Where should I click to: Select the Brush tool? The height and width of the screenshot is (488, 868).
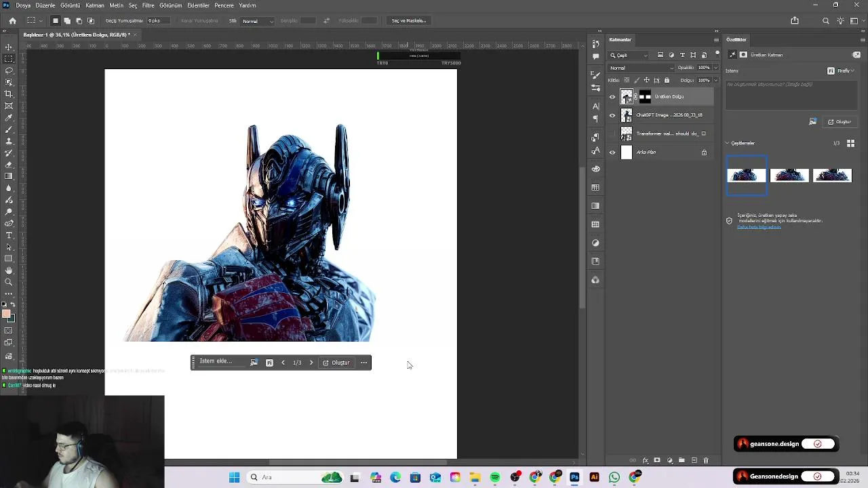tap(9, 129)
